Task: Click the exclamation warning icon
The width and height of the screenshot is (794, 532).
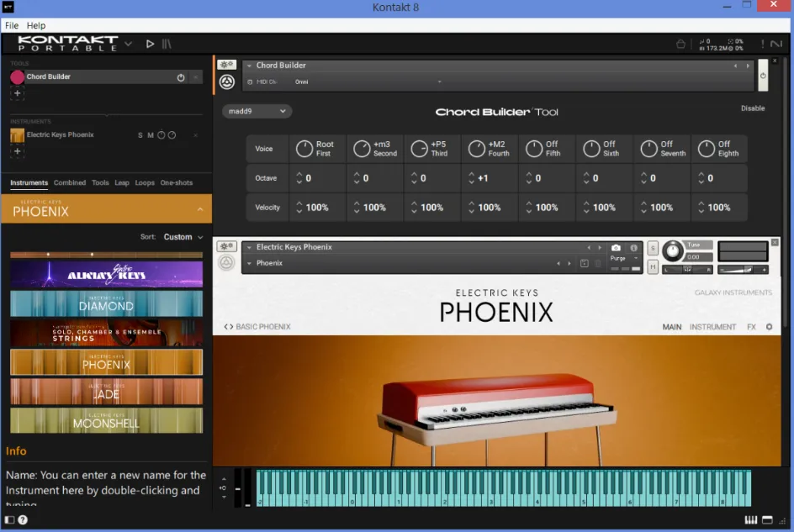Action: (x=763, y=44)
